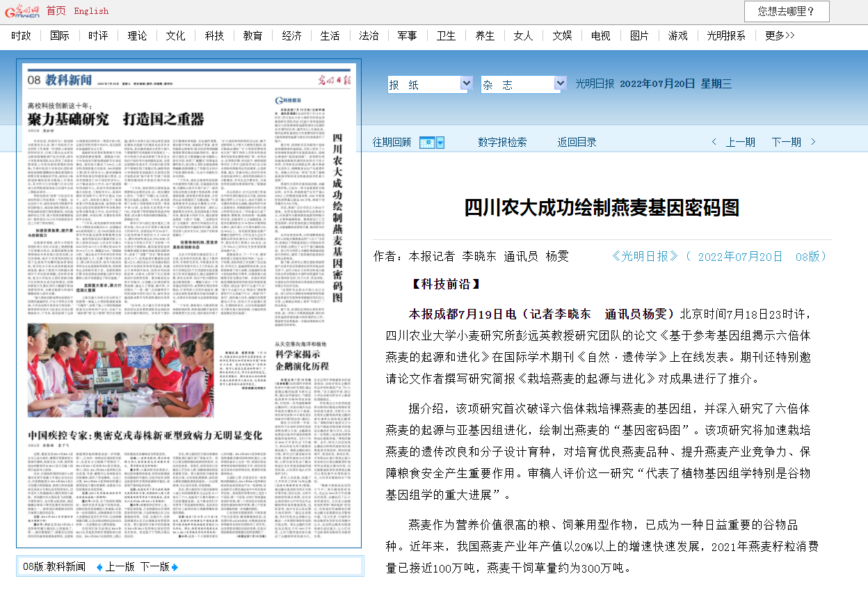Go to next issue 下一期
The width and height of the screenshot is (868, 590).
click(787, 142)
